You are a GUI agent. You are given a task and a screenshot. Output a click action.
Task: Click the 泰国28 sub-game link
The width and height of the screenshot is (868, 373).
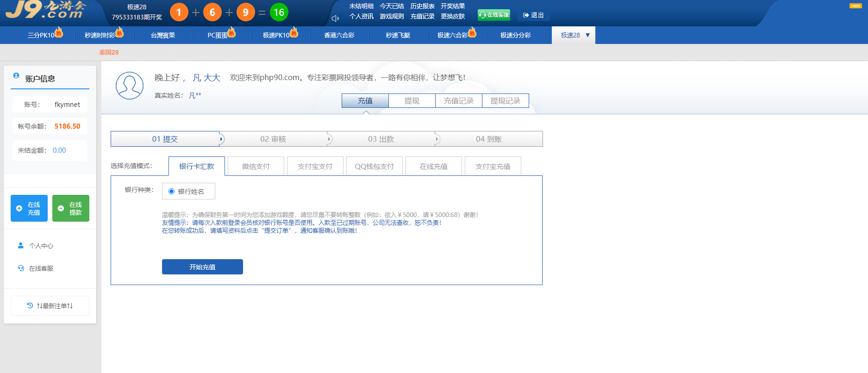click(109, 52)
